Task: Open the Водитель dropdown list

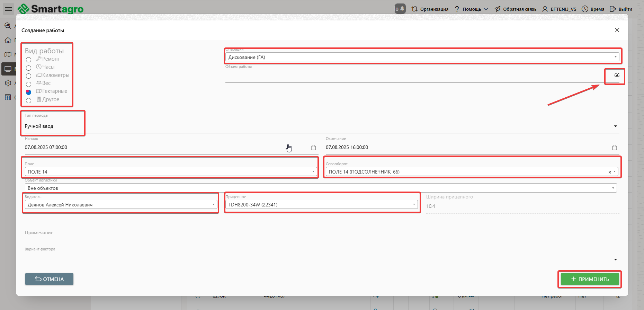Action: pos(213,205)
